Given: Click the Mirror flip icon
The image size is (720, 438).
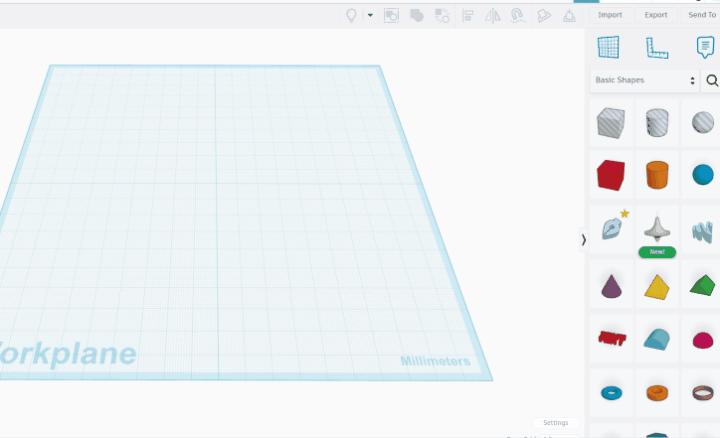Looking at the screenshot, I should (x=493, y=16).
